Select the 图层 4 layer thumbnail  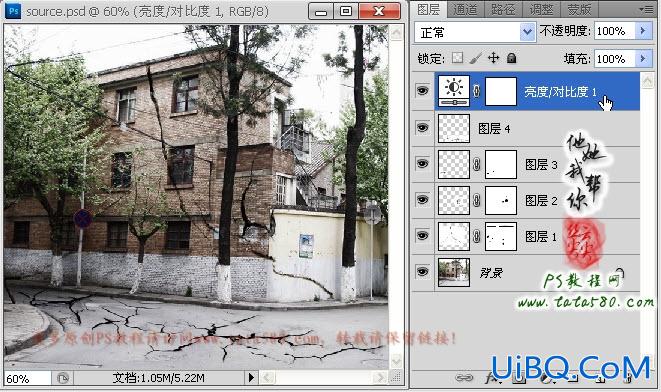point(454,129)
